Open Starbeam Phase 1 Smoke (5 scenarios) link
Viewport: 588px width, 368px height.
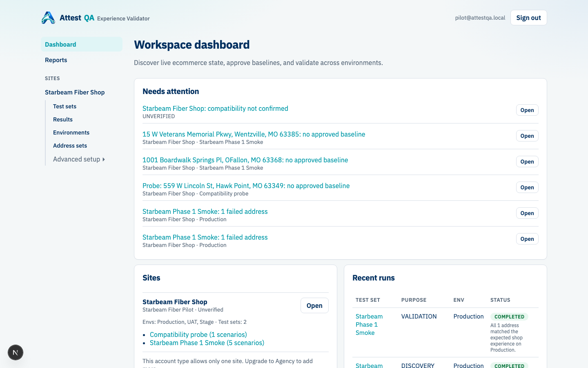point(207,343)
